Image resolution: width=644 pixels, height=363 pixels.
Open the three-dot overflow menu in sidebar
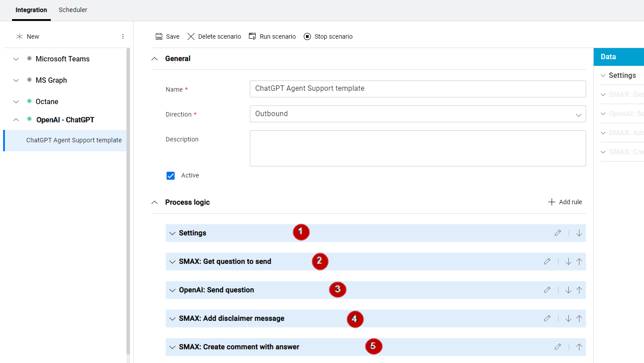click(123, 36)
